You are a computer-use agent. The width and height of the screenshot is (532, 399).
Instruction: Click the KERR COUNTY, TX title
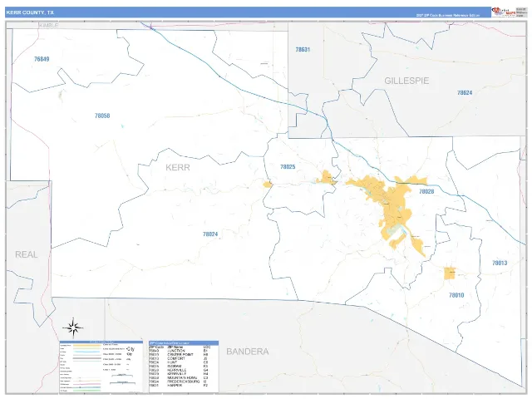(30, 12)
